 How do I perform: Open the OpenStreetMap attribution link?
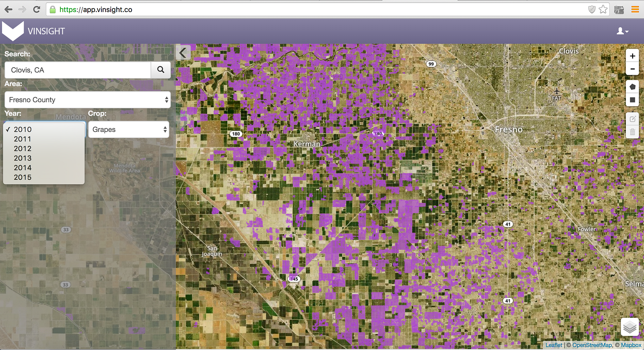[x=592, y=345]
